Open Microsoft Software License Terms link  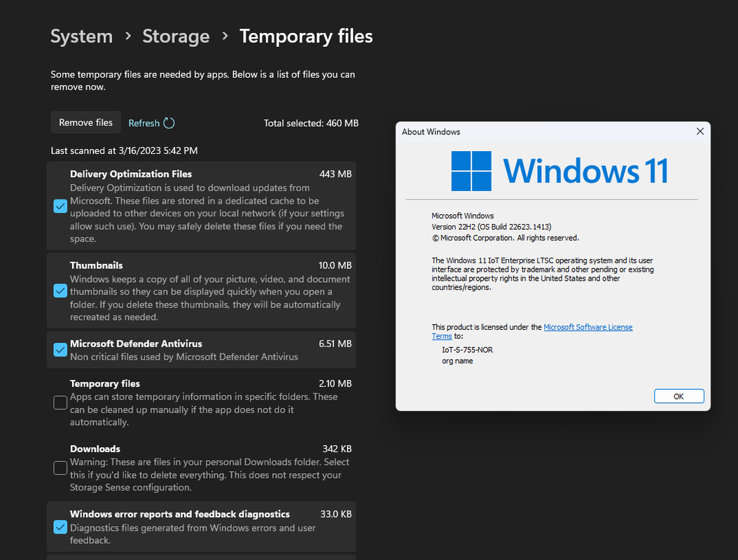(532, 331)
